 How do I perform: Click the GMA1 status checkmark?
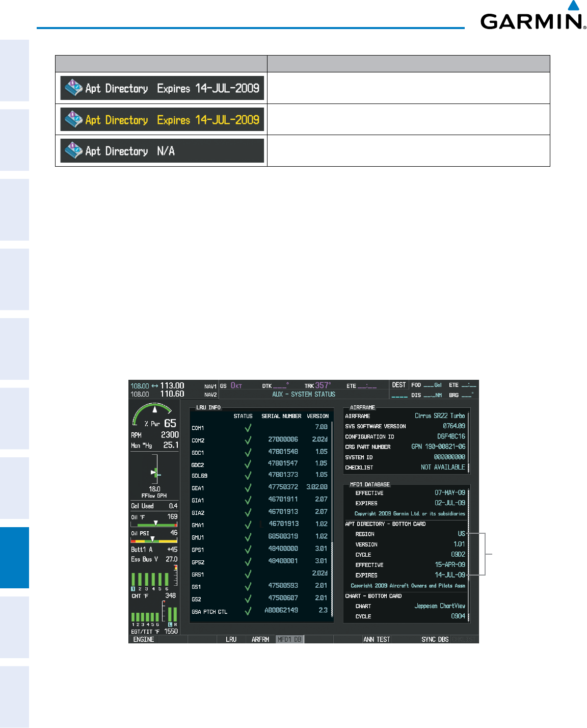pyautogui.click(x=248, y=525)
